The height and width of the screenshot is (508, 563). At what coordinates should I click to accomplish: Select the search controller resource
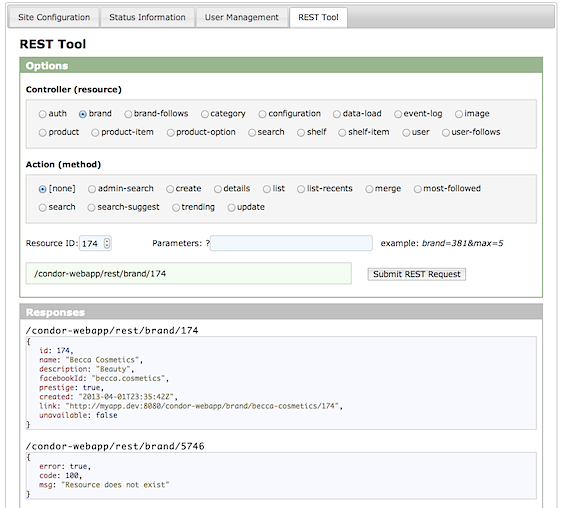click(252, 133)
